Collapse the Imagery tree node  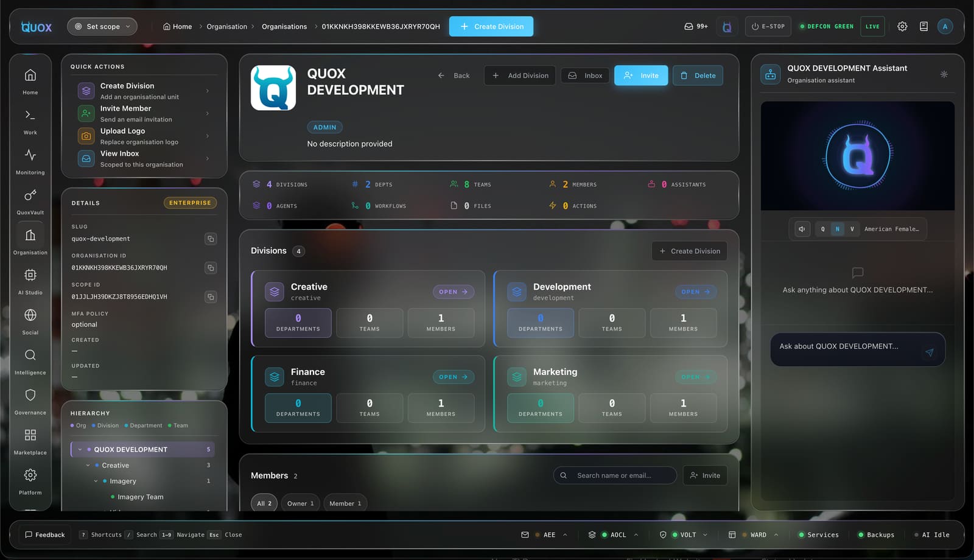[96, 481]
